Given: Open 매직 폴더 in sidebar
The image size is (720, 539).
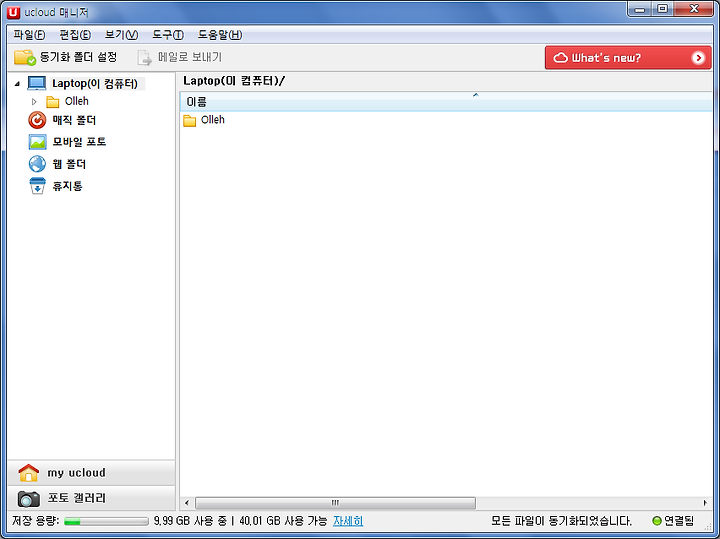Looking at the screenshot, I should pyautogui.click(x=74, y=120).
